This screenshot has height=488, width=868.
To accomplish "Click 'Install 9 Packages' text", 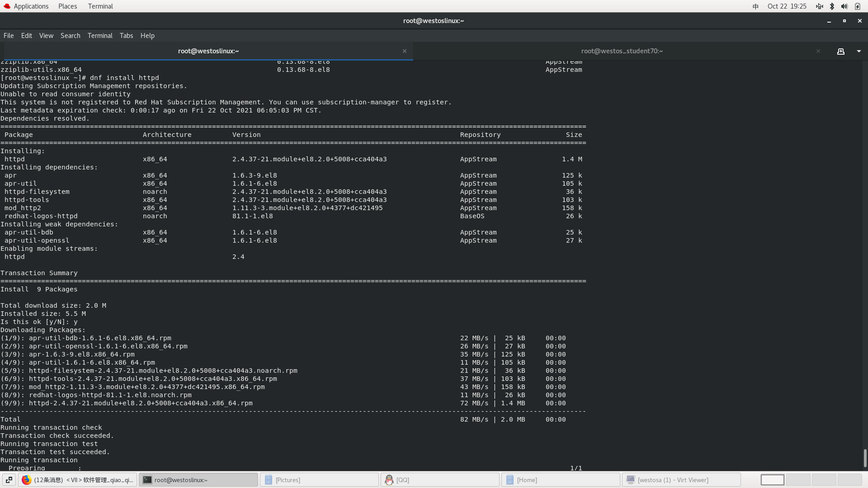I will click(x=39, y=289).
